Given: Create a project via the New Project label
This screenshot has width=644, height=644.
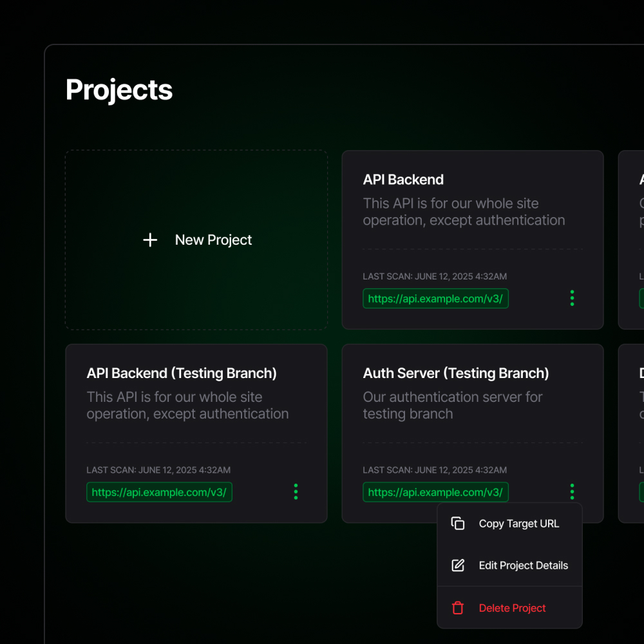Looking at the screenshot, I should pos(213,240).
